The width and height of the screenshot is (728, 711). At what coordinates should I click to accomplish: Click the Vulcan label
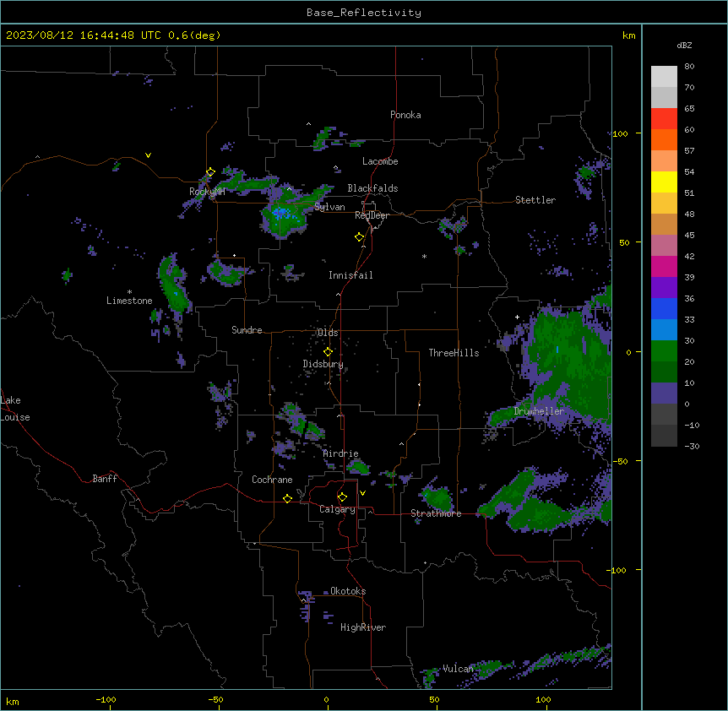point(458,669)
